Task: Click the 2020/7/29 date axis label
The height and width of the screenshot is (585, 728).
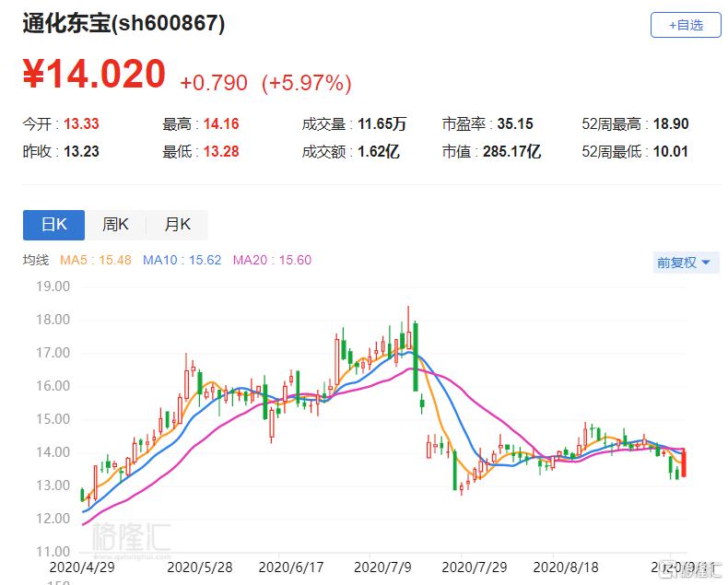Action: pyautogui.click(x=474, y=567)
